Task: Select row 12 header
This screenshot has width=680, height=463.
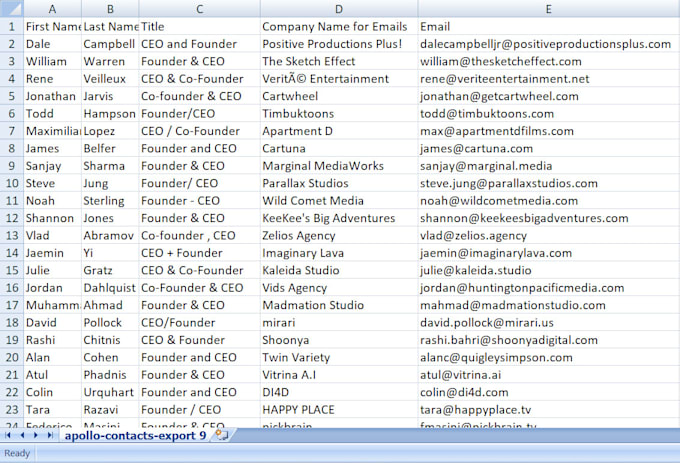Action: [12, 218]
